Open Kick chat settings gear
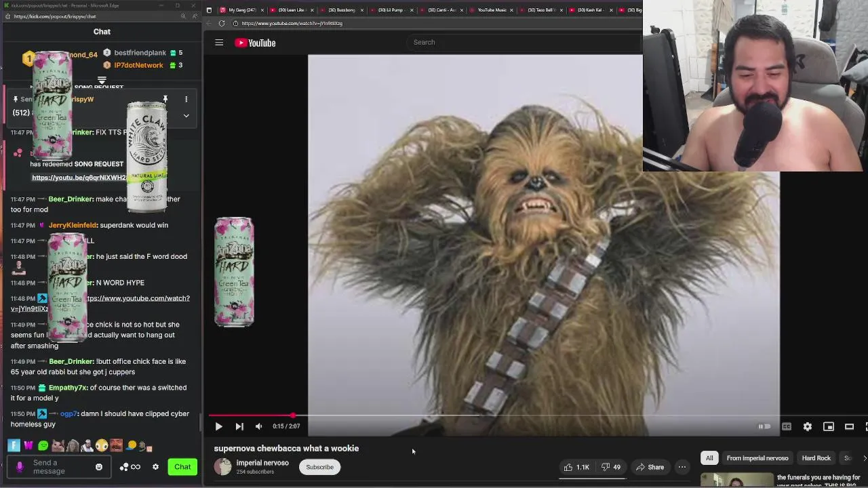 pyautogui.click(x=155, y=467)
